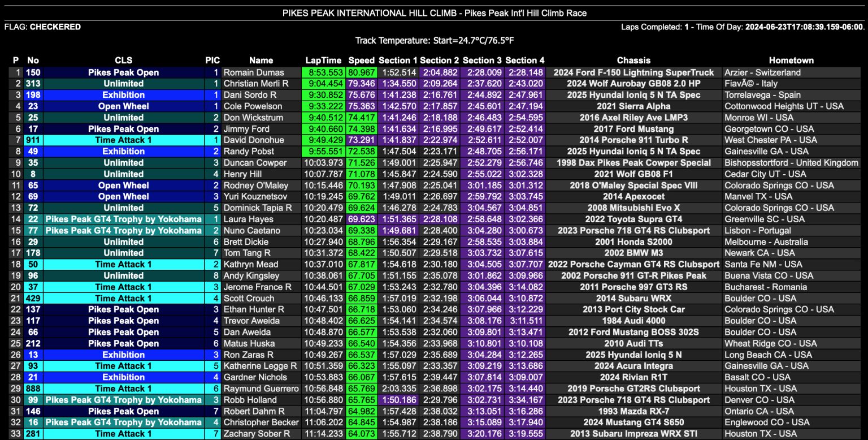This screenshot has width=868, height=440.
Task: Click GT4 Trophy class cell for Laura Hayes
Action: (123, 219)
